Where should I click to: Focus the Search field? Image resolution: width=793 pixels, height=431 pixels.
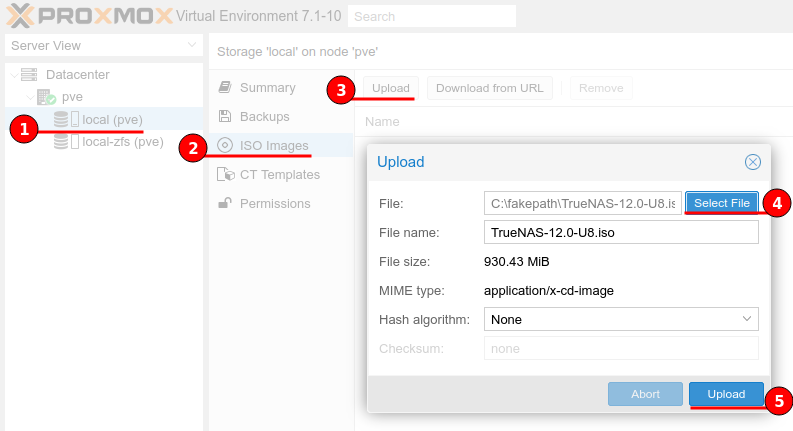point(432,16)
